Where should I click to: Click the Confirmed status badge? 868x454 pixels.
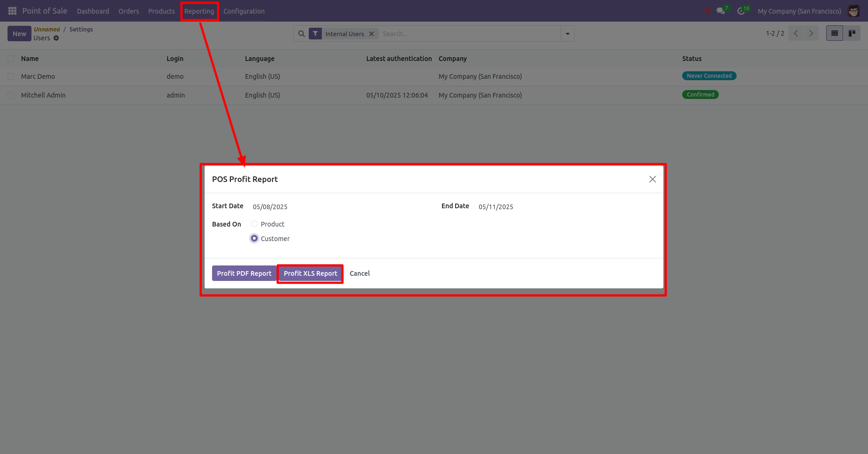click(700, 95)
